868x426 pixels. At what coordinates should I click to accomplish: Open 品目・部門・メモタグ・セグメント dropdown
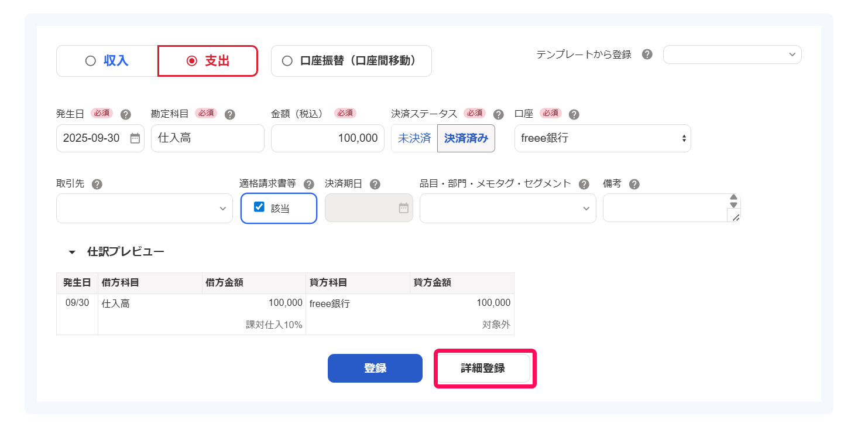[508, 209]
